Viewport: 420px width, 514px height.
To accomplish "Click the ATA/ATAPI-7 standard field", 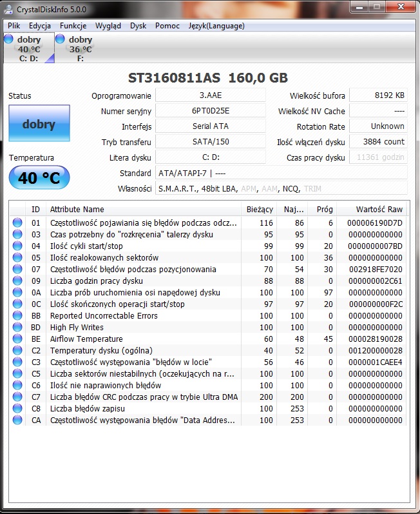I will pos(282,173).
